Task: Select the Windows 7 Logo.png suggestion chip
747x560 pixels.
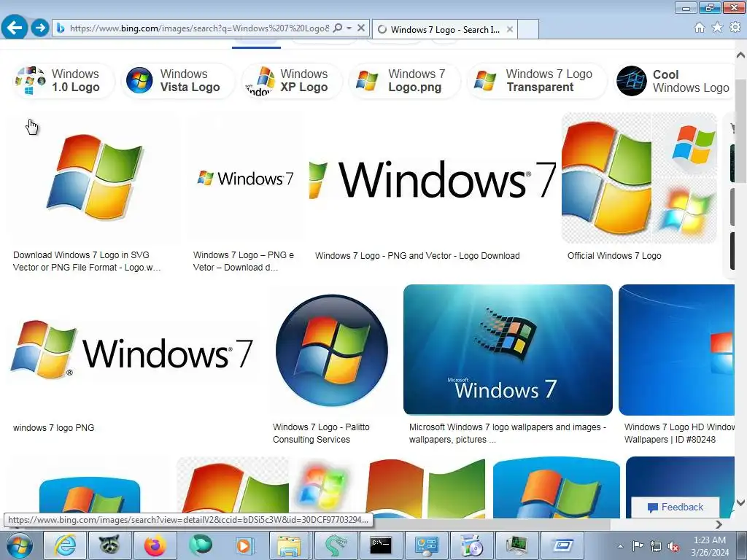Action: tap(404, 81)
